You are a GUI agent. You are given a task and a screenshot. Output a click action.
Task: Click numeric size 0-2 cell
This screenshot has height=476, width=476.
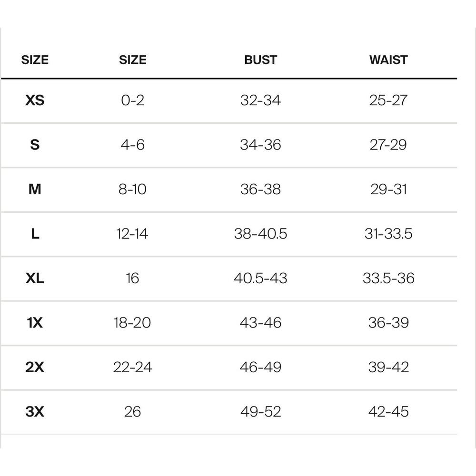coord(132,100)
